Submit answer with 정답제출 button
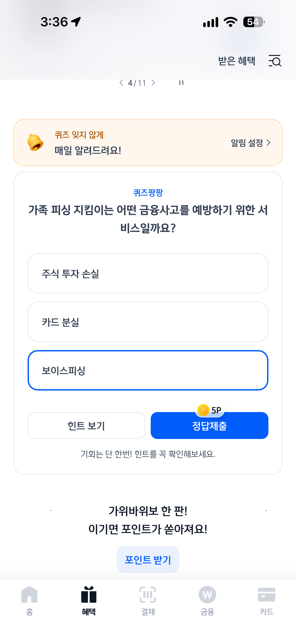 209,426
